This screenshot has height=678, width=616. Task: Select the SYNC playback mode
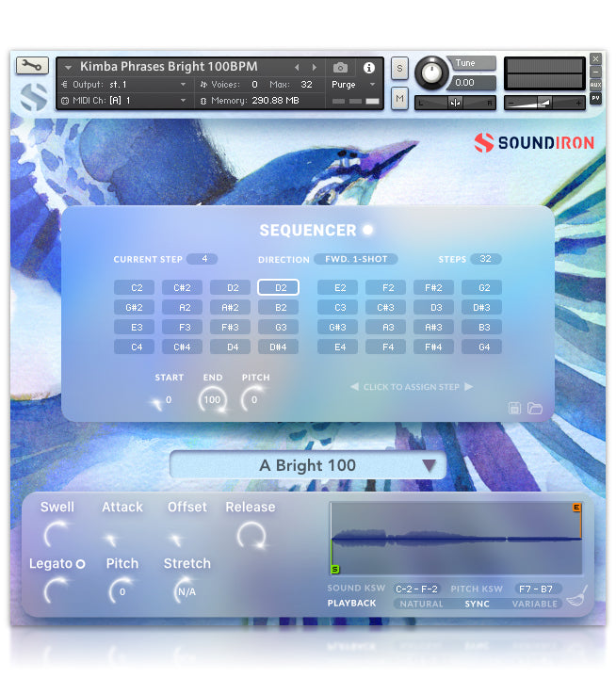click(x=478, y=604)
